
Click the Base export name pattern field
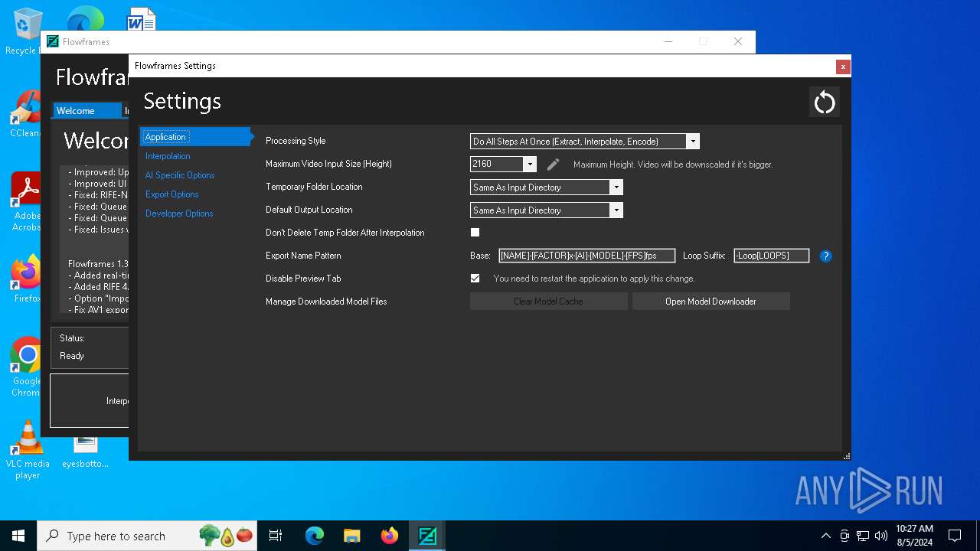point(586,256)
